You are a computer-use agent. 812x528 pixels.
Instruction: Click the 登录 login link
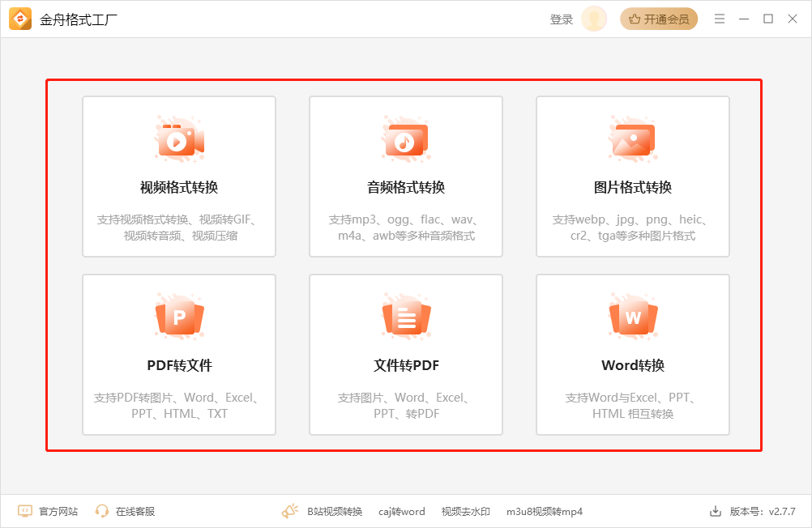click(x=562, y=19)
